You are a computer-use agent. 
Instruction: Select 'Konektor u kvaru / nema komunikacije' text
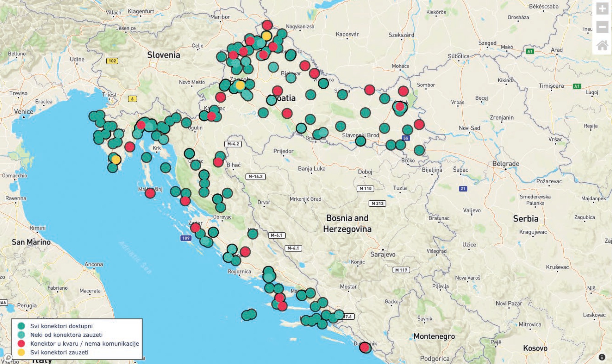pyautogui.click(x=84, y=343)
